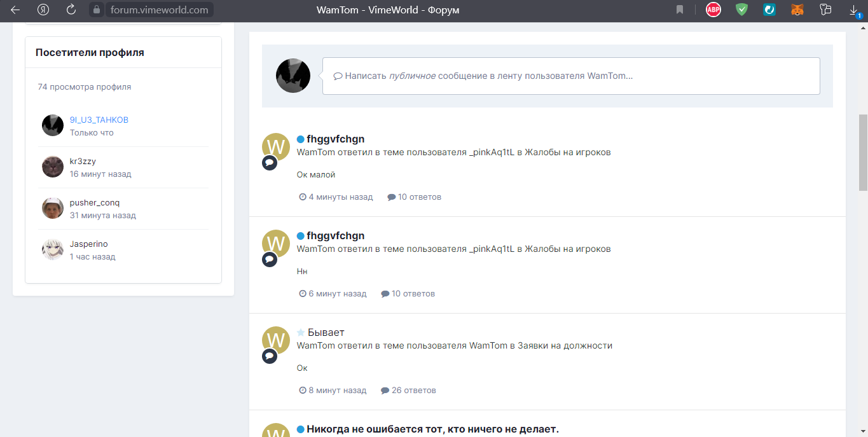Open the 9I_U3_TAHKOB profile link

tap(99, 120)
